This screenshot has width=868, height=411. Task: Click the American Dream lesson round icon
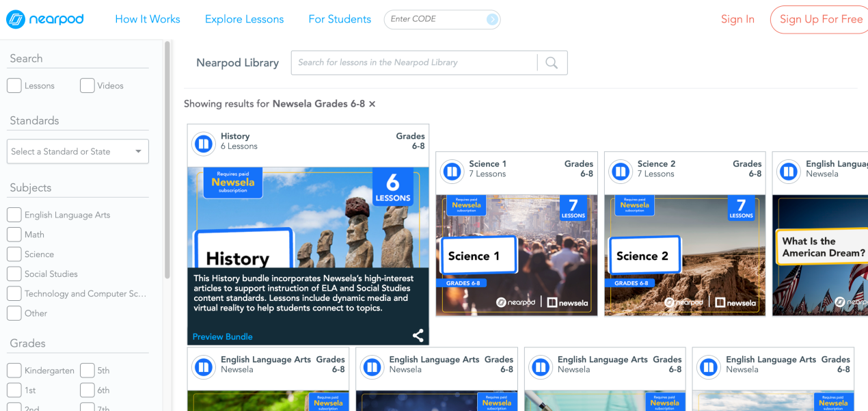788,171
